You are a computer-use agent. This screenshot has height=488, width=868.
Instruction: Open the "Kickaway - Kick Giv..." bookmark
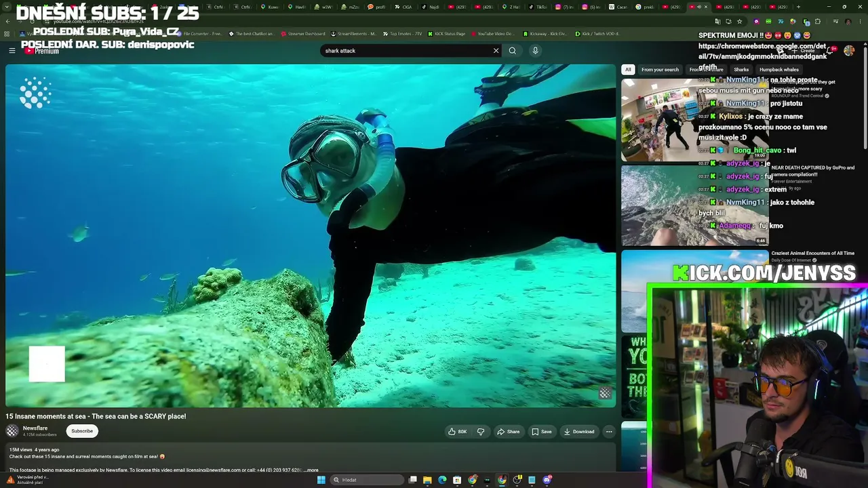pyautogui.click(x=545, y=34)
